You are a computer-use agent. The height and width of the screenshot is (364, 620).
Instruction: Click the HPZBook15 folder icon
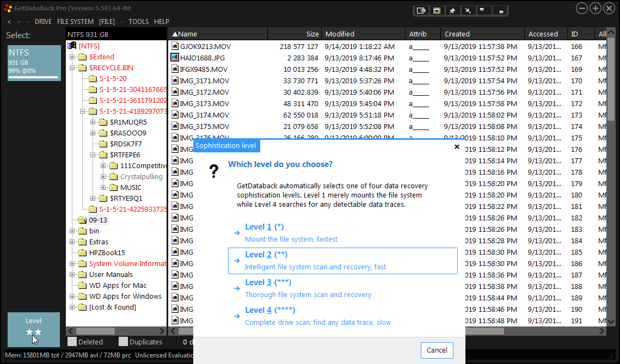82,252
